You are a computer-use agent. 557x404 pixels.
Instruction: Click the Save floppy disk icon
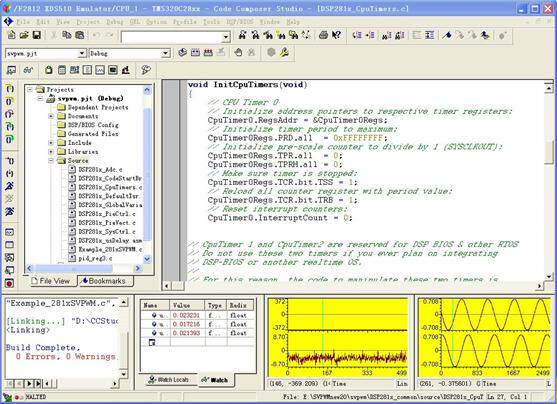coord(36,35)
